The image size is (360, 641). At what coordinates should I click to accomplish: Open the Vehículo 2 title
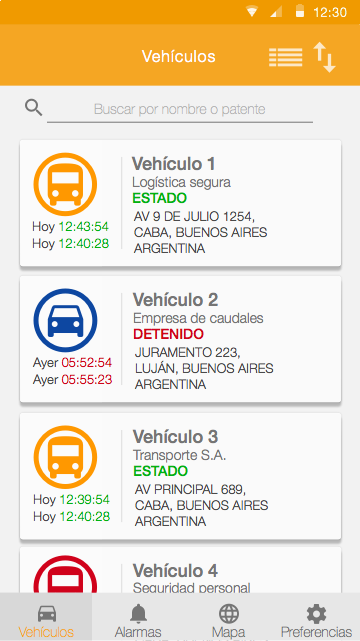tap(175, 300)
